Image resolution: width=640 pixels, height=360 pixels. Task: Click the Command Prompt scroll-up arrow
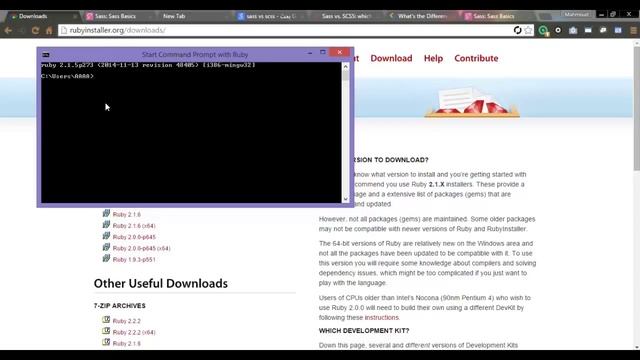point(346,66)
